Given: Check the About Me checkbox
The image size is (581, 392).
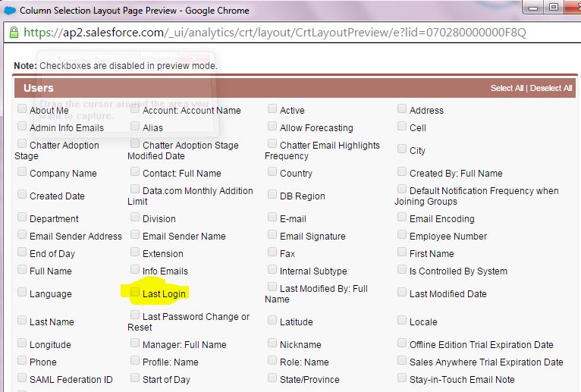Looking at the screenshot, I should [x=22, y=108].
